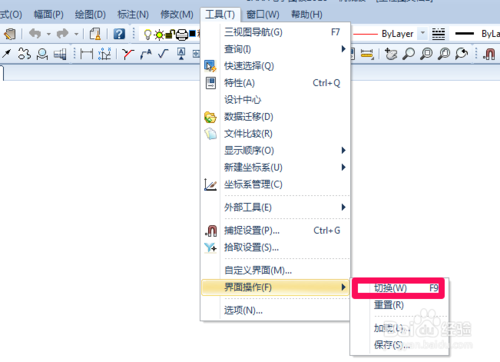Image resolution: width=500 pixels, height=362 pixels.
Task: Toggle the layer padlock icon
Action: click(170, 34)
